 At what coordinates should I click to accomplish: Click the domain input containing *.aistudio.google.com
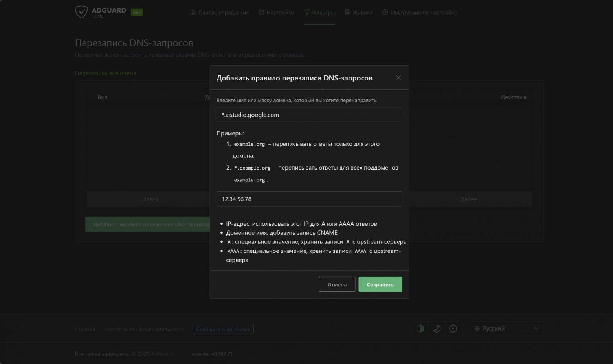coord(309,115)
